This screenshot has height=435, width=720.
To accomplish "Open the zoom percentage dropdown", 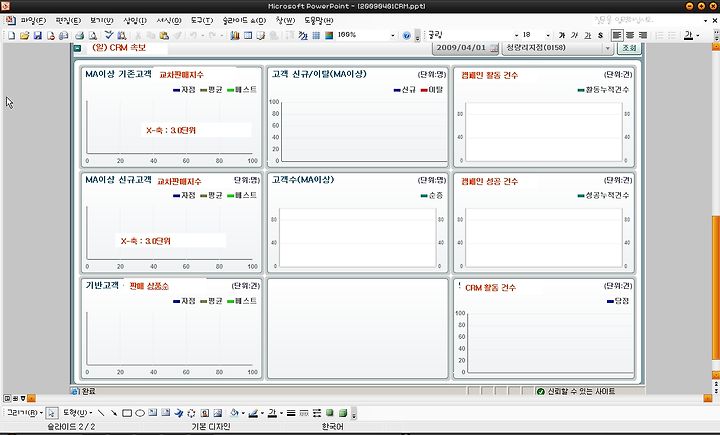I will [393, 35].
